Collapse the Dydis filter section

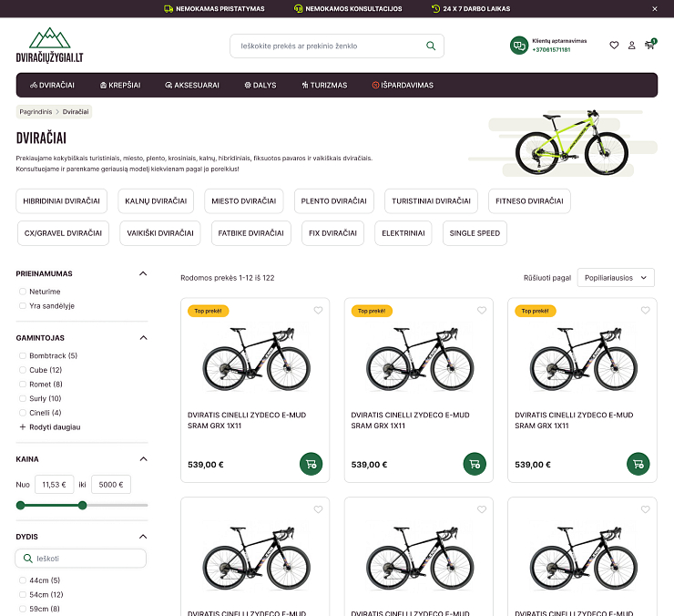tap(143, 537)
